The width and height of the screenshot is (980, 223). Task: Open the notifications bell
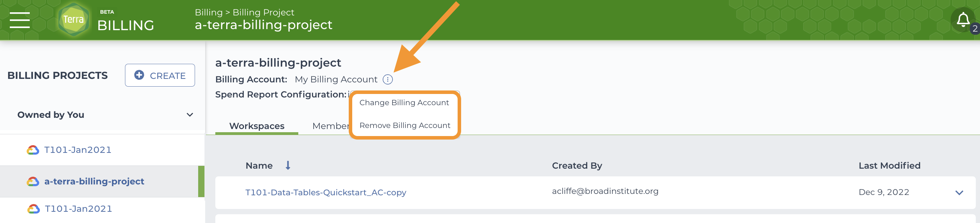pos(963,19)
